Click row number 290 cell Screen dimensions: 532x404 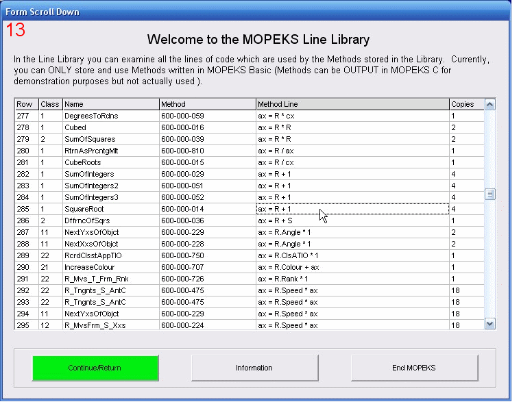coord(27,267)
